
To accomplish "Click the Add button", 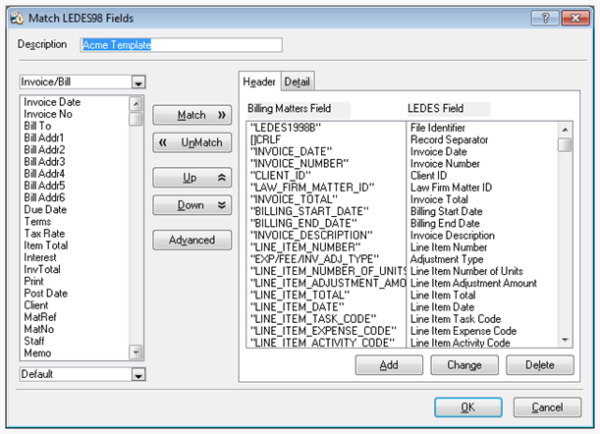I will [389, 365].
